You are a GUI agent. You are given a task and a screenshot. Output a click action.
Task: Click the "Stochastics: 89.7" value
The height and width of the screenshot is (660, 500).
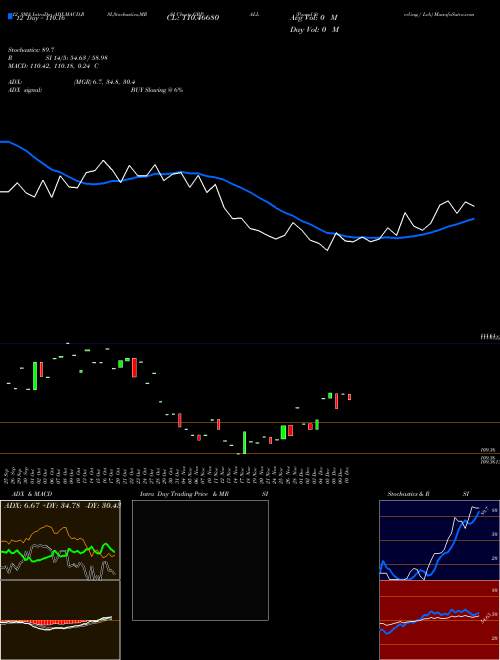[31, 50]
